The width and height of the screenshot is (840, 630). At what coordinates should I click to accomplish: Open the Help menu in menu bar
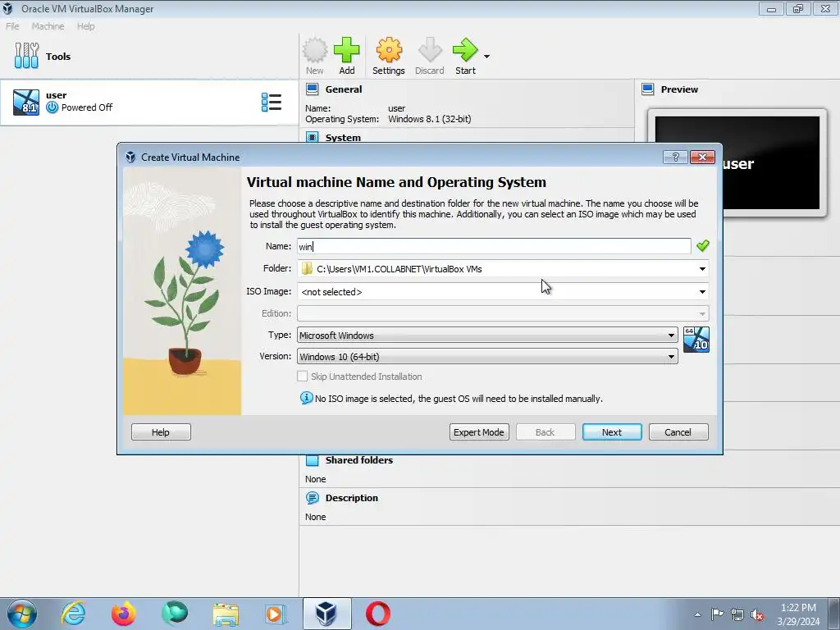pos(85,26)
